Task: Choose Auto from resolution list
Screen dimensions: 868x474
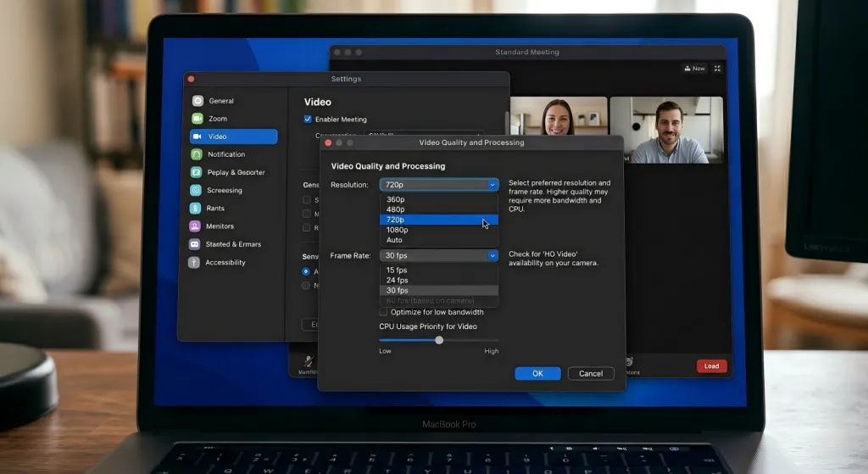Action: pos(439,240)
